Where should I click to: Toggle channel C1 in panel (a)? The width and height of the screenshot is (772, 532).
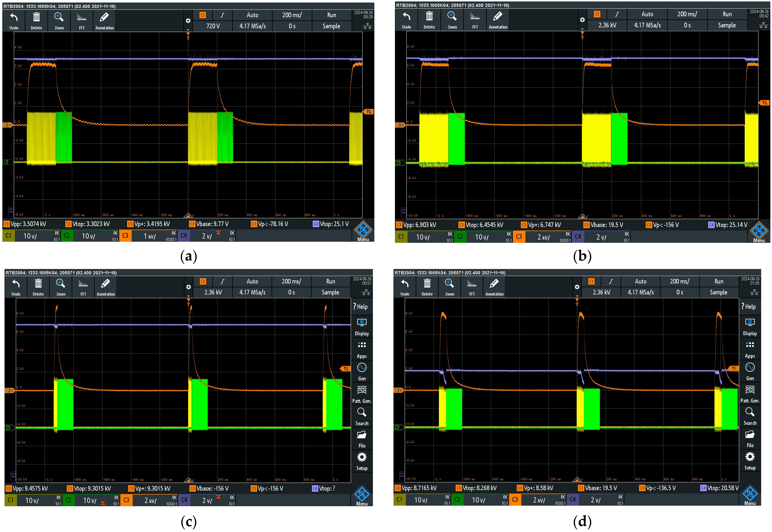point(9,236)
